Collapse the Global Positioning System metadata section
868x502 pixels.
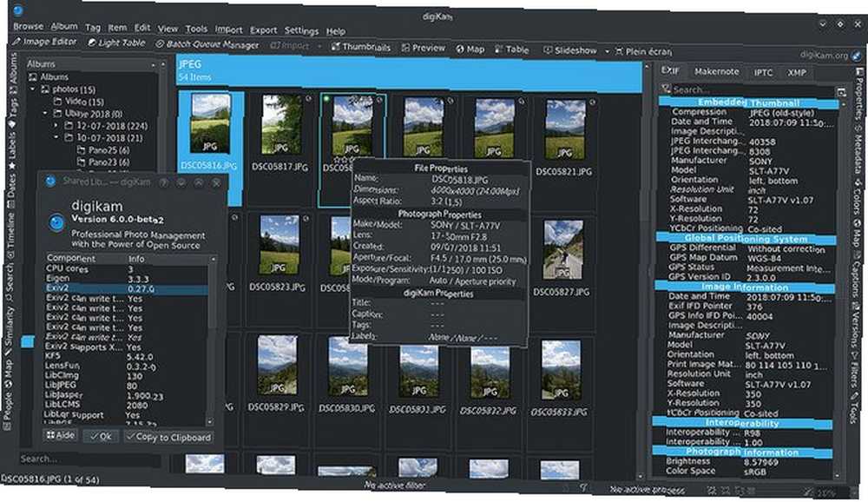click(x=745, y=239)
